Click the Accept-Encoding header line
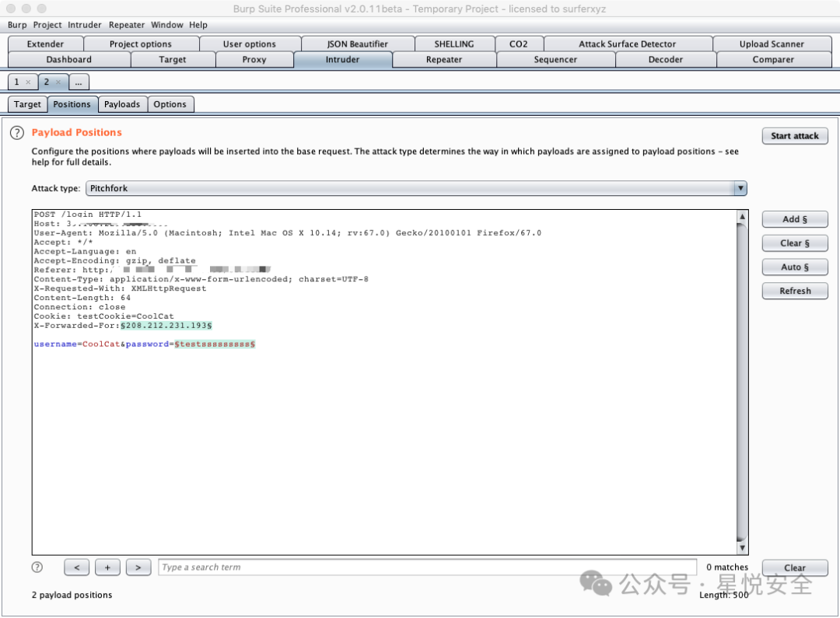The width and height of the screenshot is (840, 618). point(114,260)
